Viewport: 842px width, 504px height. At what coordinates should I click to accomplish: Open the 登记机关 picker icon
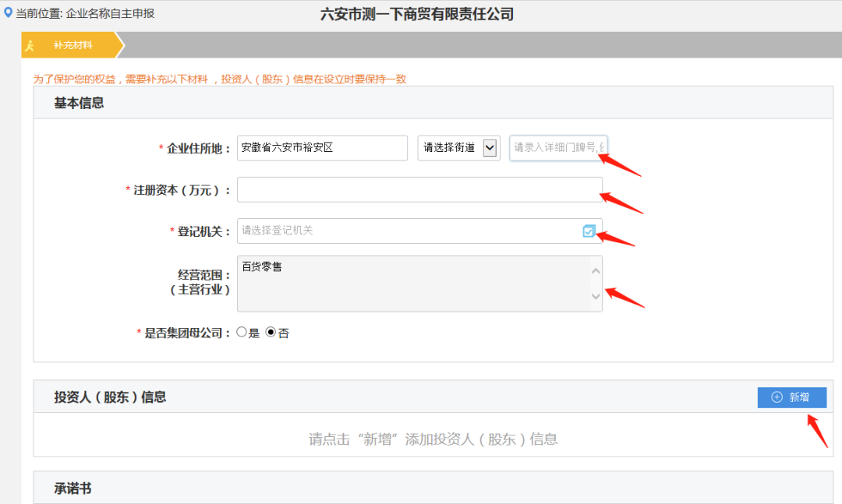(x=589, y=231)
